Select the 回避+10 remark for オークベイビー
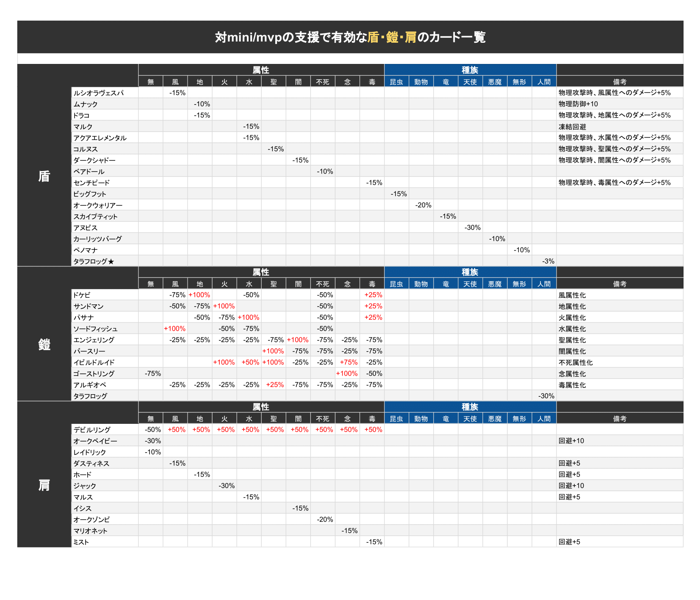 click(x=571, y=441)
